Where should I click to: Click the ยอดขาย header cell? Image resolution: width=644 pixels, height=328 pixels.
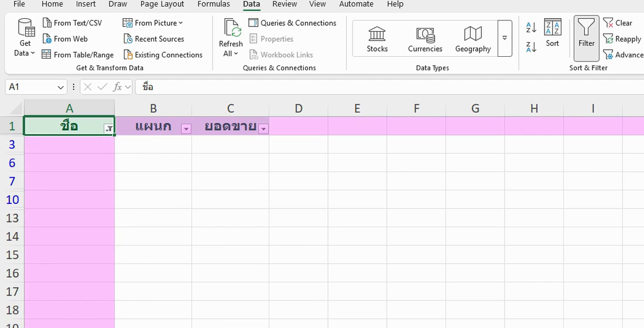click(x=231, y=126)
